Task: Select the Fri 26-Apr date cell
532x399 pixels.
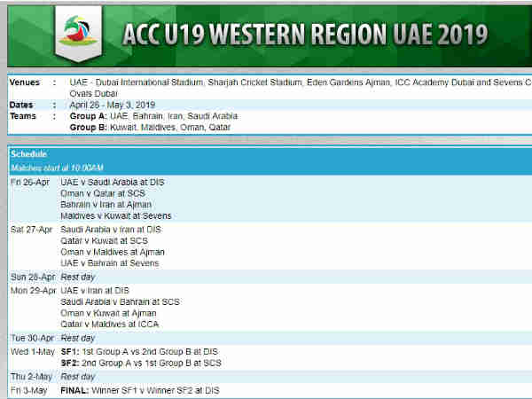Action: [30, 182]
